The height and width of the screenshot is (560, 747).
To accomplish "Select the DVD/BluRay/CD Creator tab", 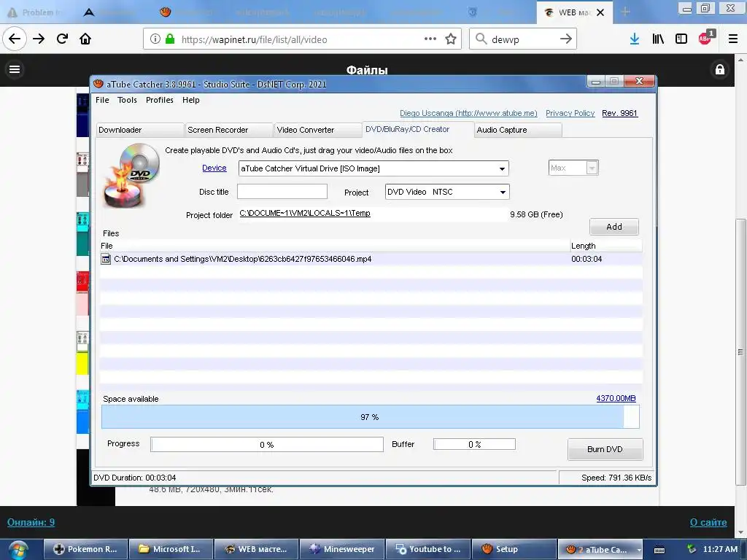I will 418,130.
